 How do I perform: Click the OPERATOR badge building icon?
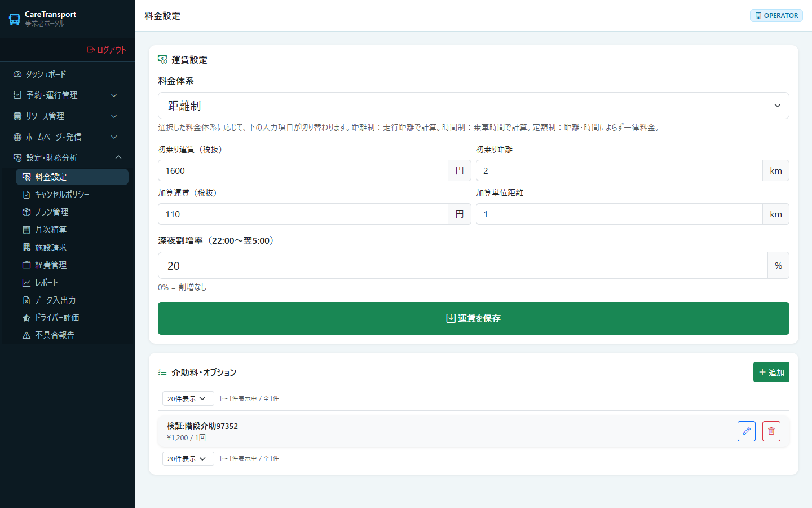758,16
